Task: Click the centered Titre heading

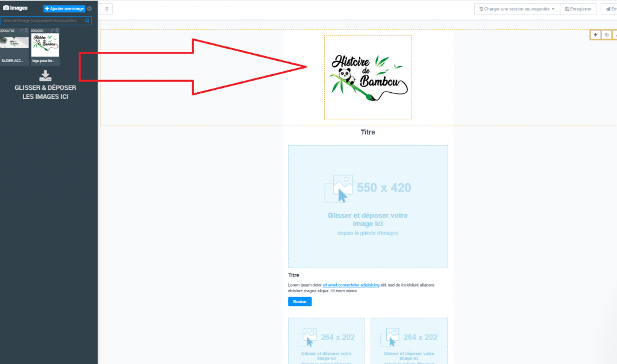Action: pos(368,132)
